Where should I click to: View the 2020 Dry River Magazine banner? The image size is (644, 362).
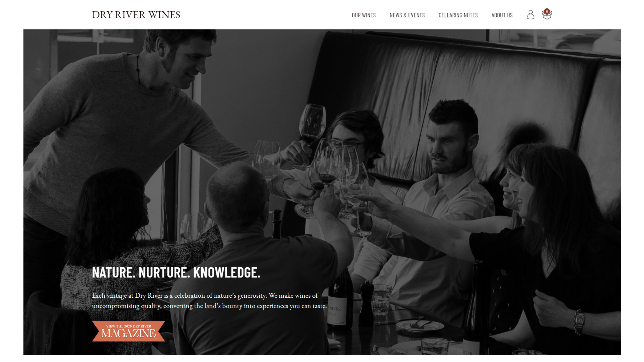pyautogui.click(x=129, y=331)
